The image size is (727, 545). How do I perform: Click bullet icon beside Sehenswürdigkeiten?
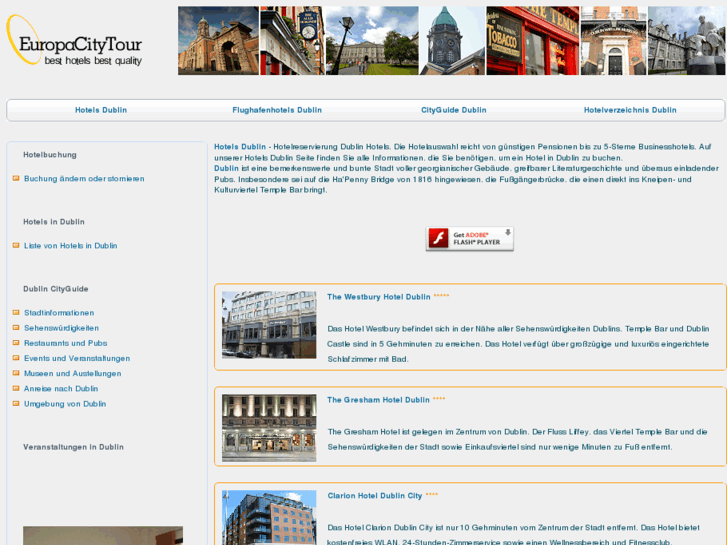(16, 328)
